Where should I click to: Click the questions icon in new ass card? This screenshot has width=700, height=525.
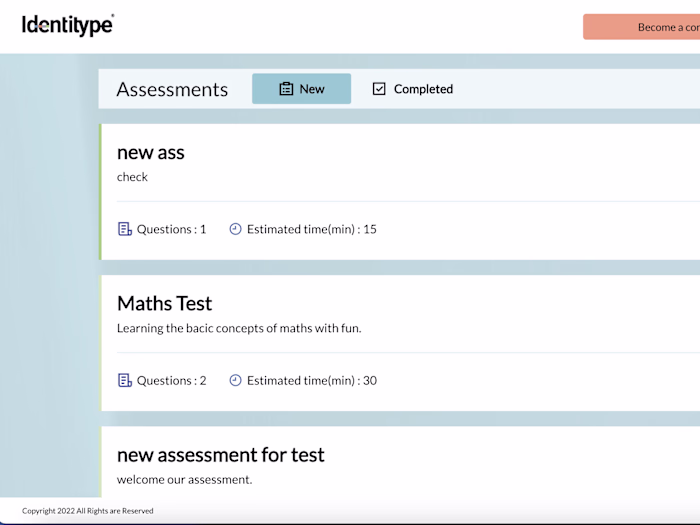coord(125,229)
